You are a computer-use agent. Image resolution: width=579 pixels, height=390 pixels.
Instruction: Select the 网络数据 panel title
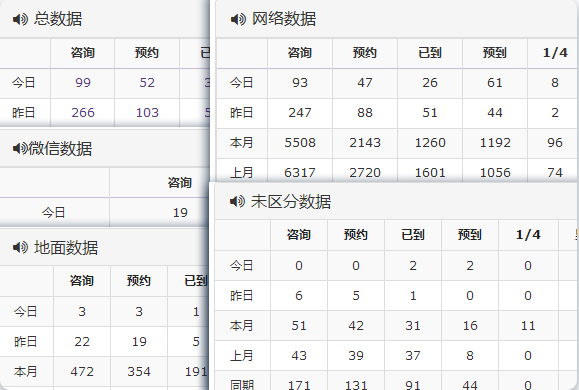[284, 19]
